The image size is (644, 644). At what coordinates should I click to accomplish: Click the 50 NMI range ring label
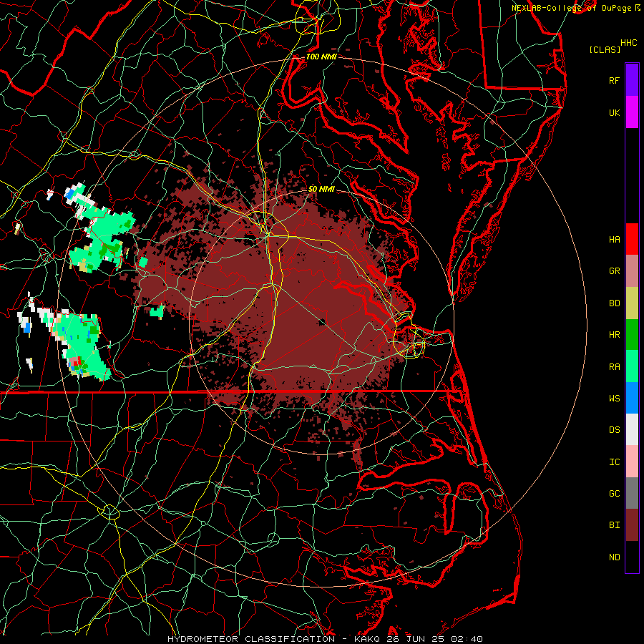coord(321,189)
